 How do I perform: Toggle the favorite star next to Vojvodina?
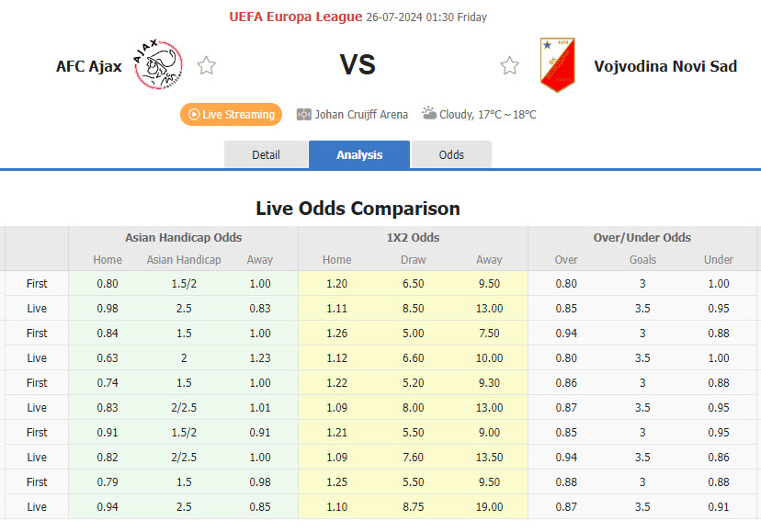509,65
